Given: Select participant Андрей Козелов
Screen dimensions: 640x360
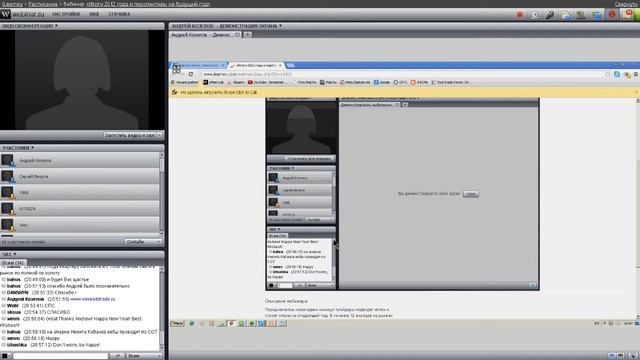Looking at the screenshot, I should pos(80,160).
